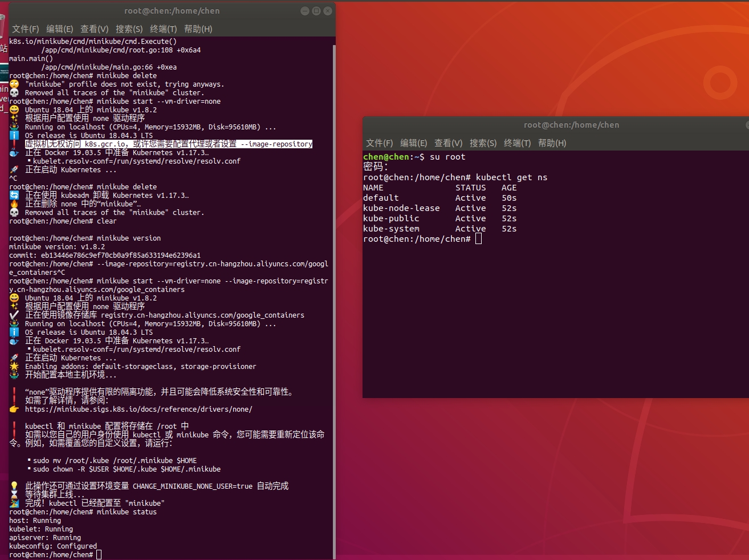Click the 'su root' command line

tap(414, 157)
